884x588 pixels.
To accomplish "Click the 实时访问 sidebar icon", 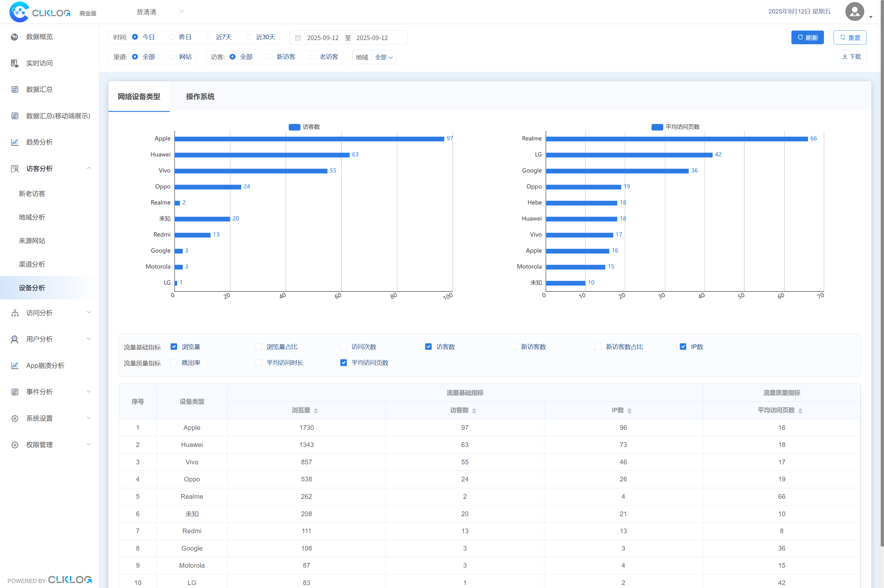I will coord(15,63).
